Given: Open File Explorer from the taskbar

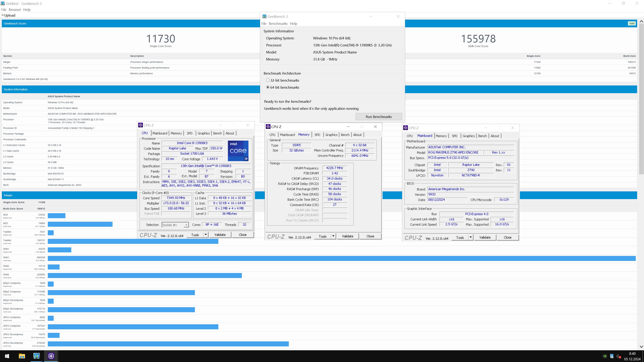Looking at the screenshot, I should tap(22, 356).
